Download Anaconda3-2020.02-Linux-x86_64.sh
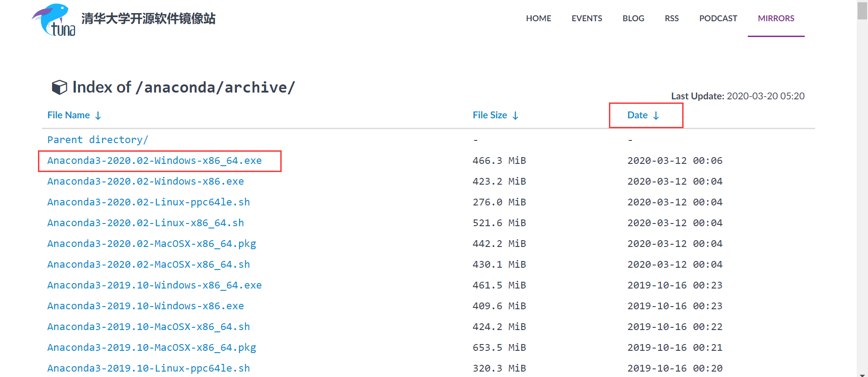Viewport: 868px width, 377px height. [x=146, y=223]
